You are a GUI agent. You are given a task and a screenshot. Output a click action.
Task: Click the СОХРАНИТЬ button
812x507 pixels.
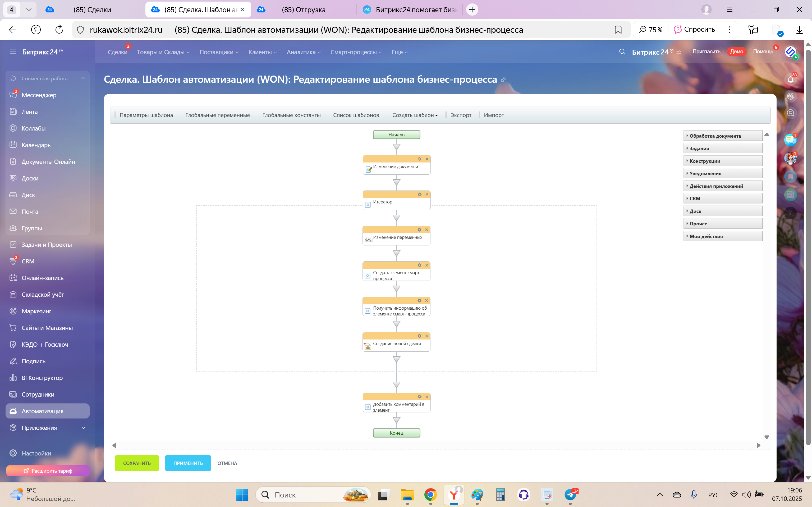[136, 463]
